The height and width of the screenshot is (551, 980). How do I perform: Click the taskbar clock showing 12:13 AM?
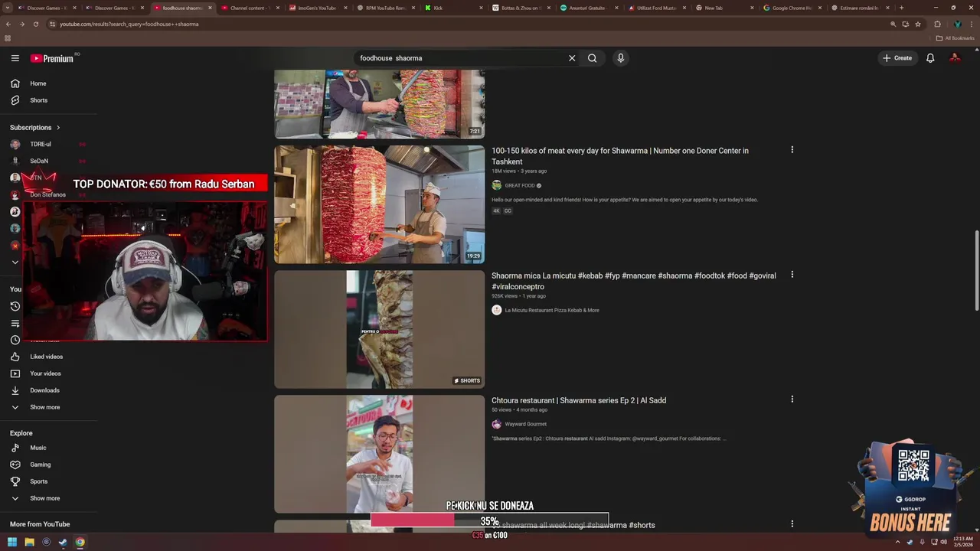coord(963,541)
